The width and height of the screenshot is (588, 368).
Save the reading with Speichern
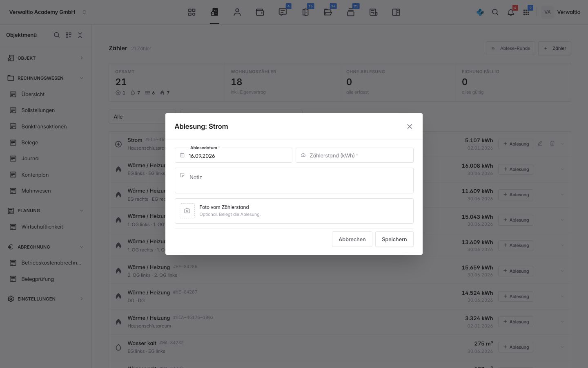pos(394,239)
